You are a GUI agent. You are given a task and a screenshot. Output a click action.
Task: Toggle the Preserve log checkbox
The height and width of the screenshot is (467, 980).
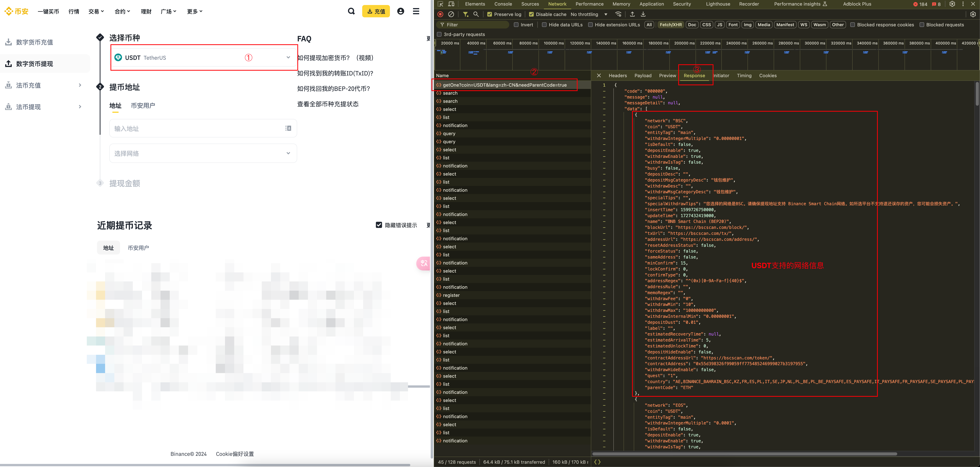pos(490,14)
